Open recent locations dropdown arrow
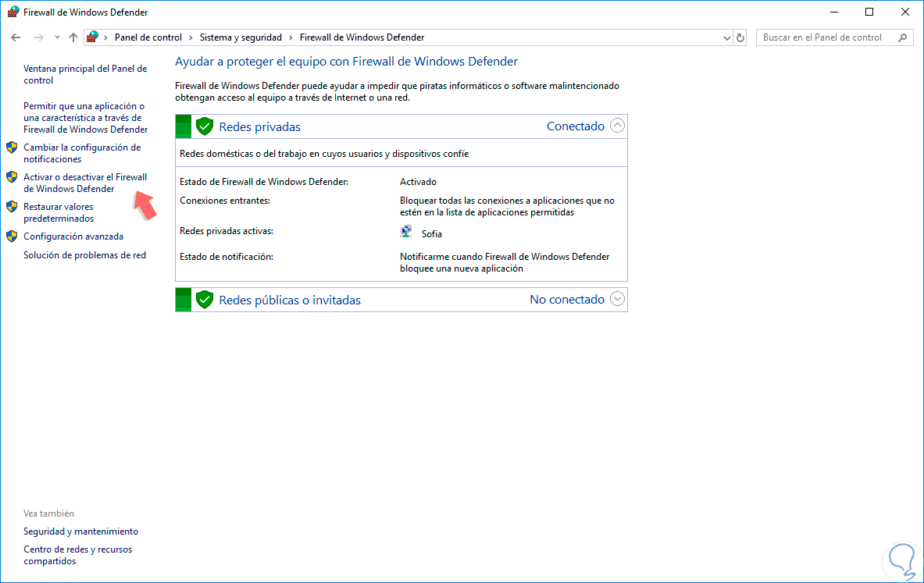924x583 pixels. 57,37
